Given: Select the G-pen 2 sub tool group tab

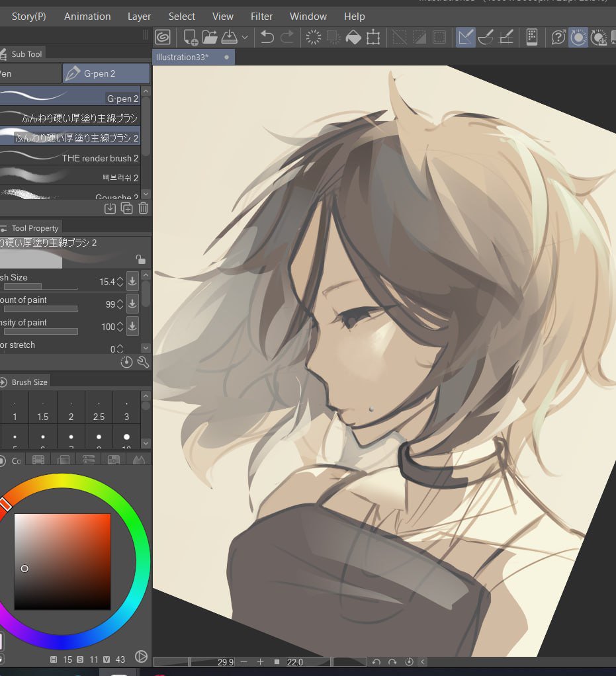Looking at the screenshot, I should (x=106, y=73).
